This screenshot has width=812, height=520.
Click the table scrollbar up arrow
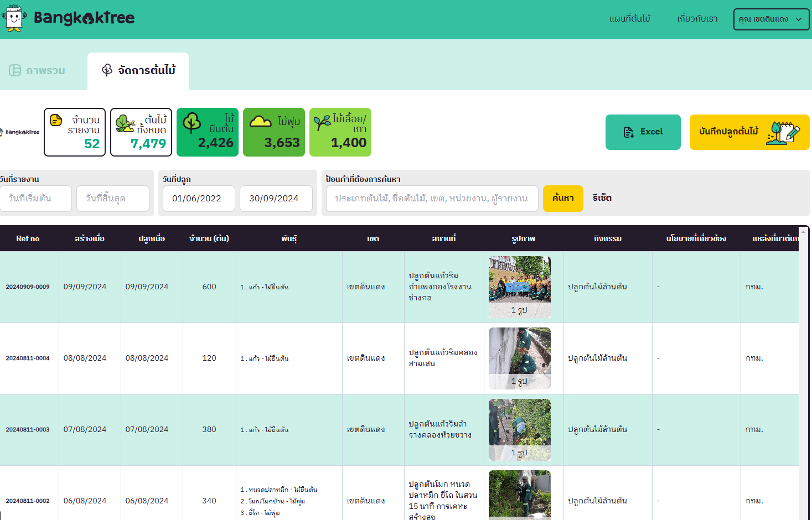tap(804, 231)
